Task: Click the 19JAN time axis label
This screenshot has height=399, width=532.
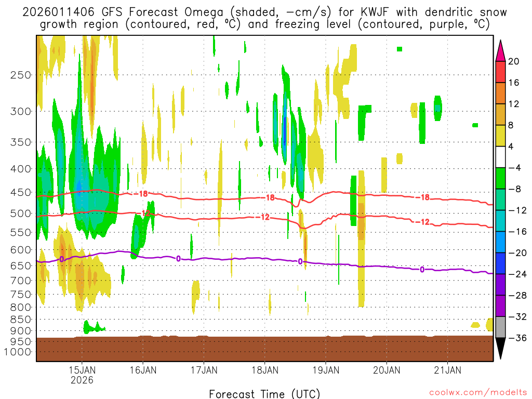Action: (326, 370)
